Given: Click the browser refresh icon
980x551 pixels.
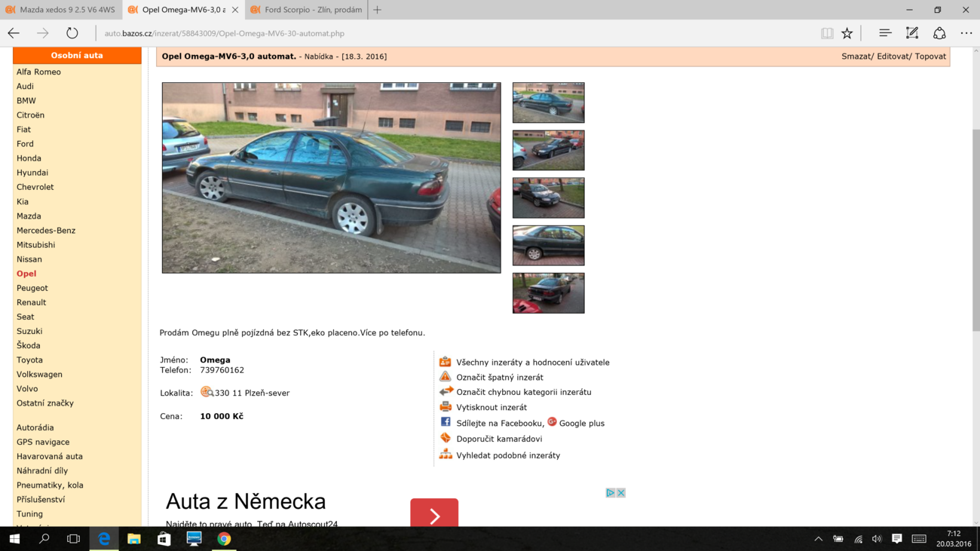Looking at the screenshot, I should point(72,33).
